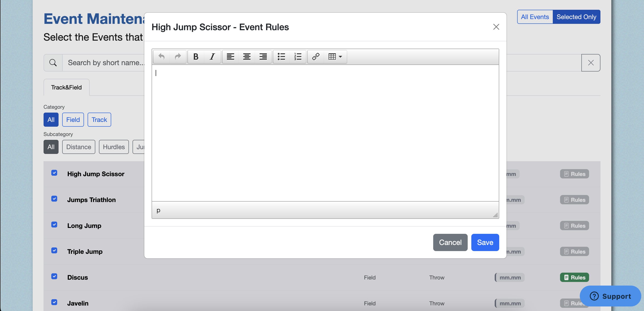Save the event rules
The height and width of the screenshot is (311, 644).
click(x=485, y=242)
